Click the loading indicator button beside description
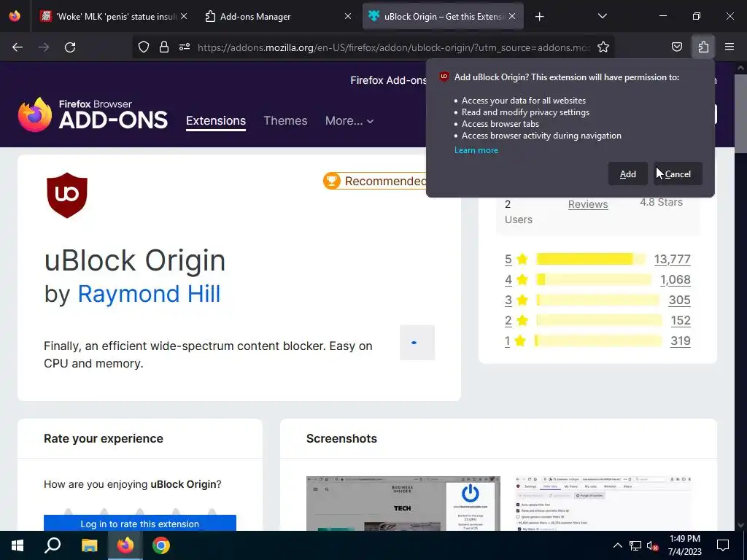 point(417,343)
